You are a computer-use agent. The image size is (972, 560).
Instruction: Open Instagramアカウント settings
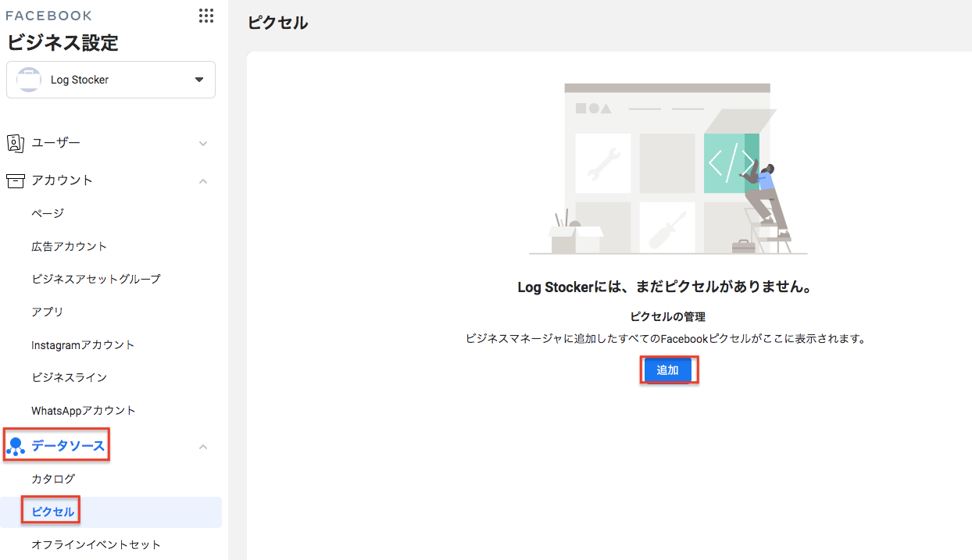coord(83,344)
